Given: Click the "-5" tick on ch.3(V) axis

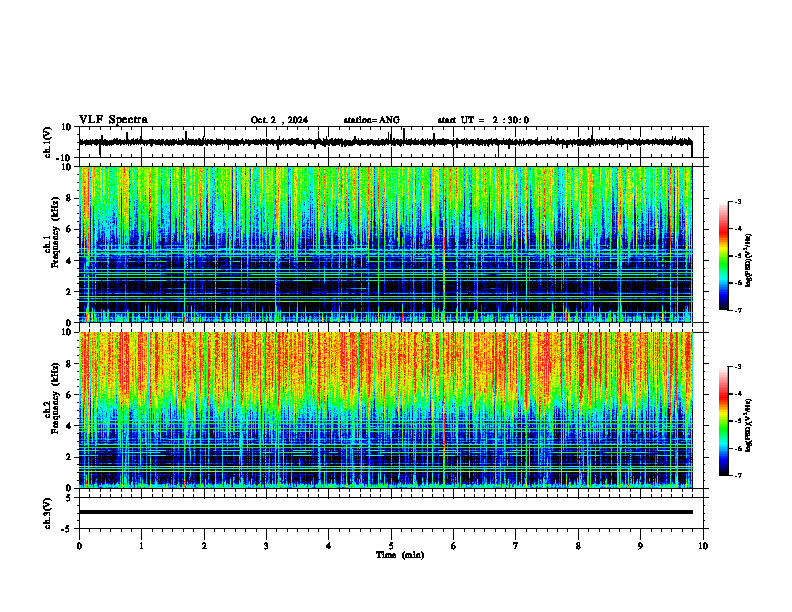Looking at the screenshot, I should click(x=68, y=529).
